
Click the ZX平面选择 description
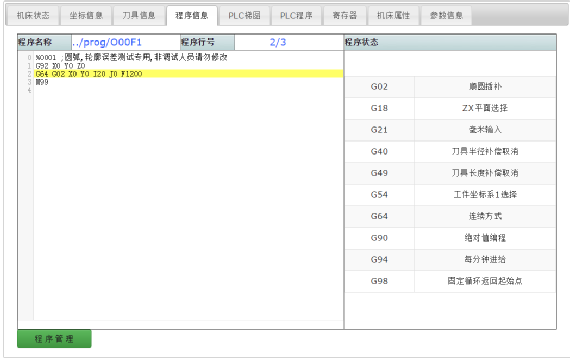coord(485,108)
